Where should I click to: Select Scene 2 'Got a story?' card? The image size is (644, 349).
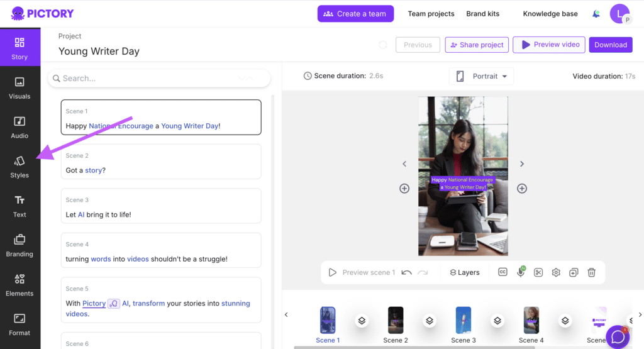tap(161, 162)
